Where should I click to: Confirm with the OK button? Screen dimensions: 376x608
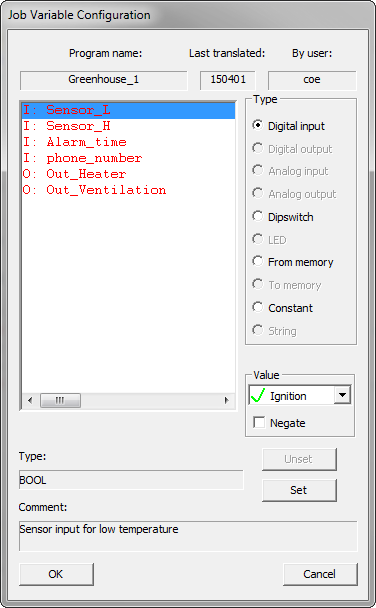(x=56, y=574)
